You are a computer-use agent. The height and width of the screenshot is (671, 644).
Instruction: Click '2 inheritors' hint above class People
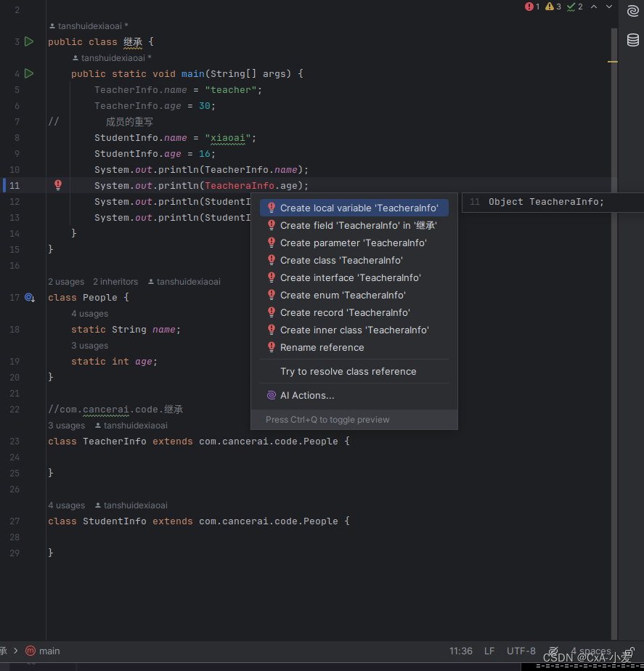pos(115,282)
